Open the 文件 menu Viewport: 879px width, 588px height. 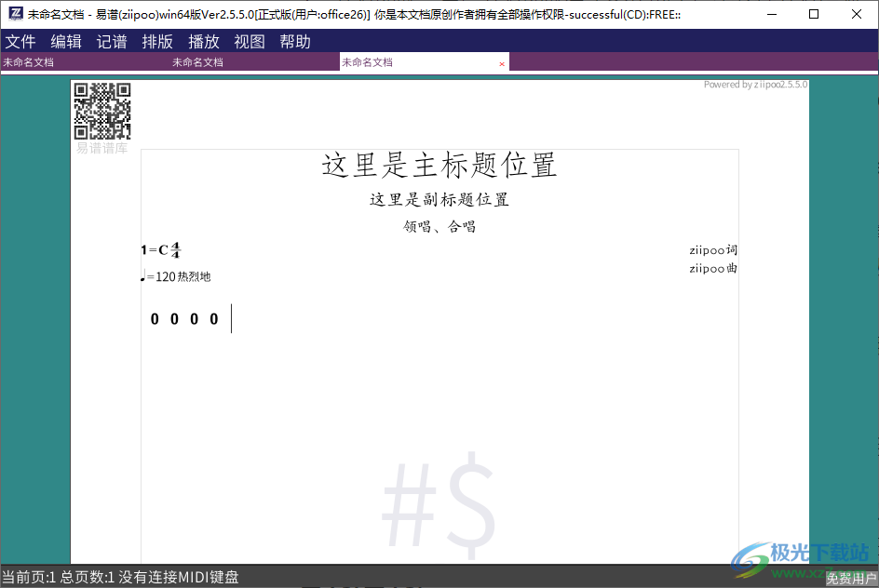pos(20,41)
